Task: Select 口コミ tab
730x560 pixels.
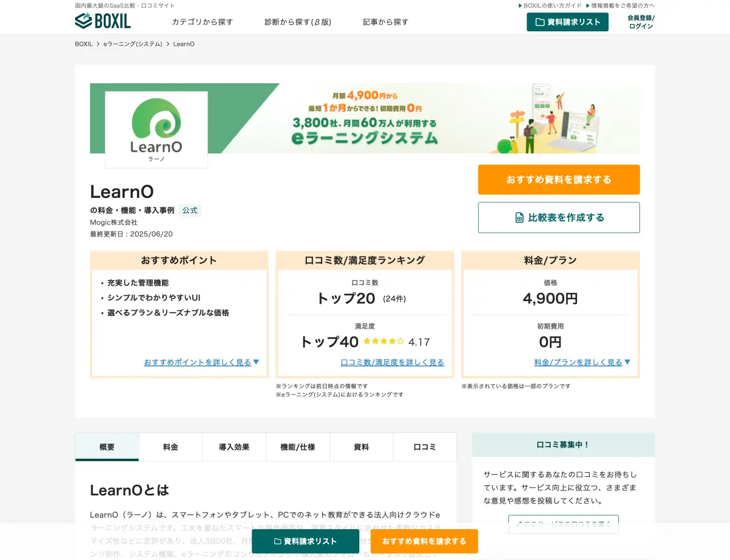Action: [425, 447]
